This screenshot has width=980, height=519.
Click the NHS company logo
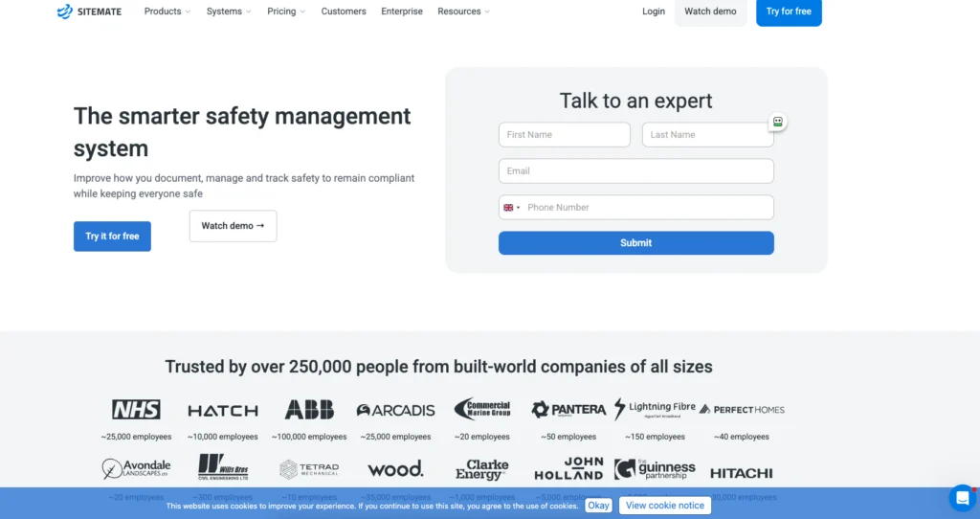point(136,410)
